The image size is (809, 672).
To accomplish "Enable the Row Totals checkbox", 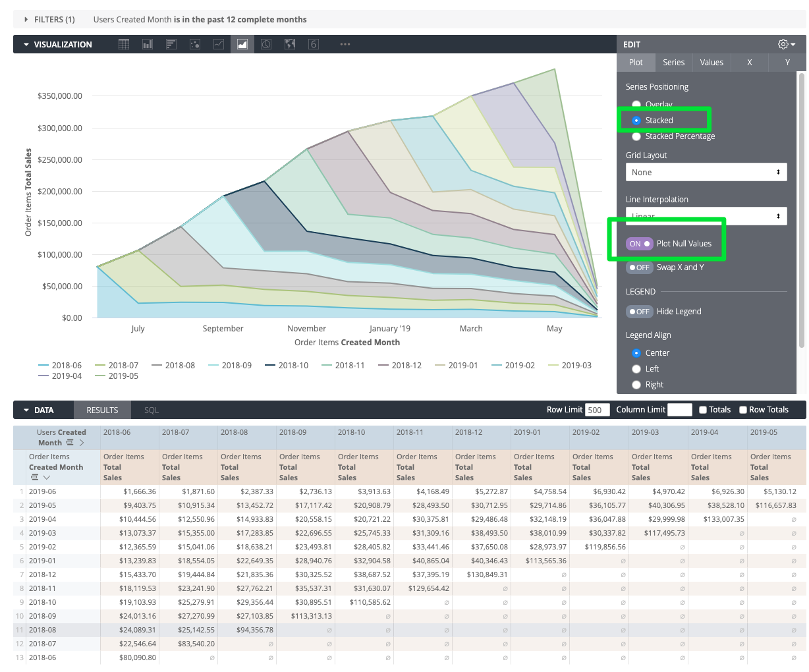I will click(x=743, y=410).
